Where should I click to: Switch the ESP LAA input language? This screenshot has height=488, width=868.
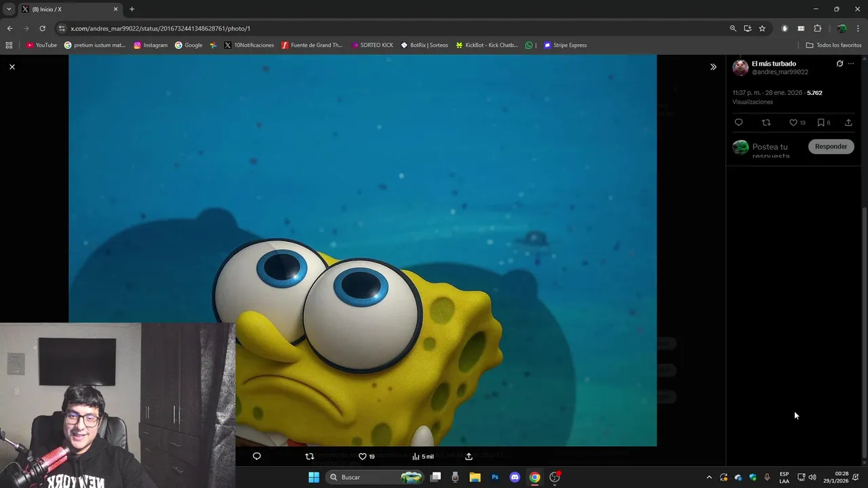tap(784, 477)
